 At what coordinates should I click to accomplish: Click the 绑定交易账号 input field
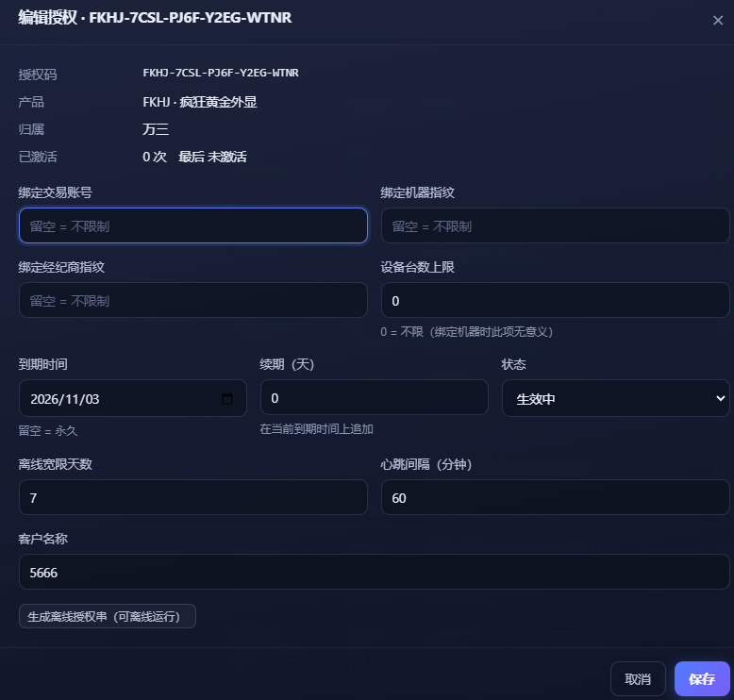click(x=192, y=225)
